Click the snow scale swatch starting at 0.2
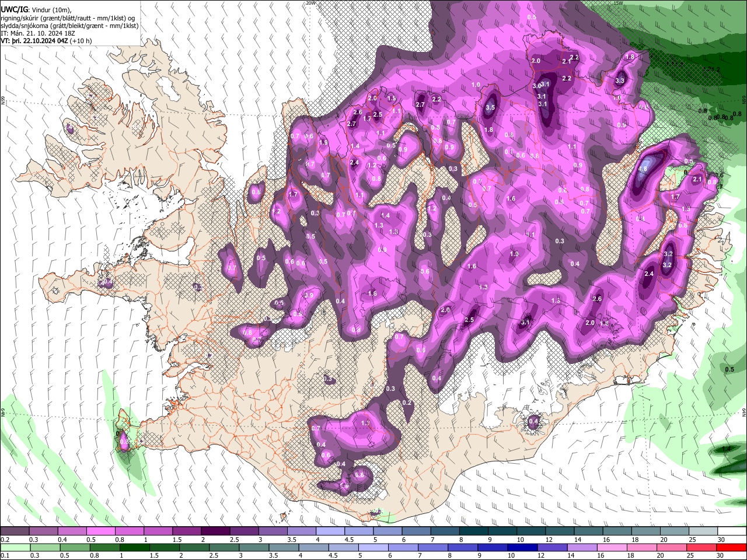Screen dimensions: 747x560 (15, 531)
